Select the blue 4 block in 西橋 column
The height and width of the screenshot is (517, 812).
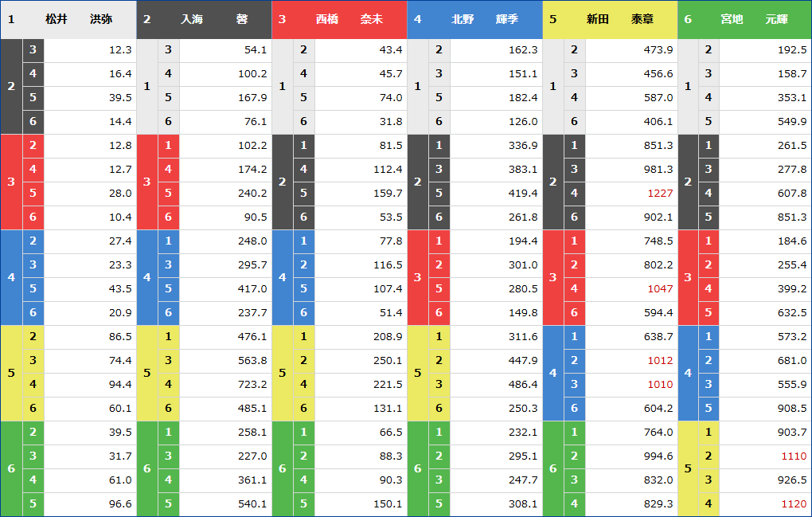(x=282, y=277)
